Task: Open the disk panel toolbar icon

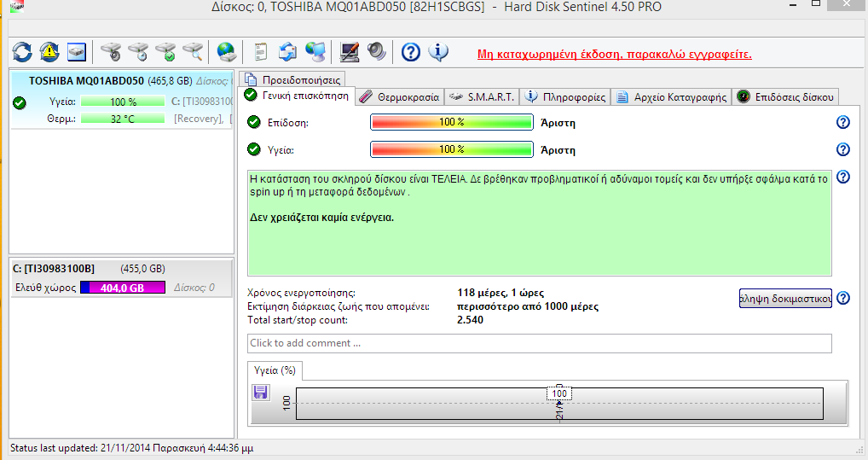Action: (77, 52)
